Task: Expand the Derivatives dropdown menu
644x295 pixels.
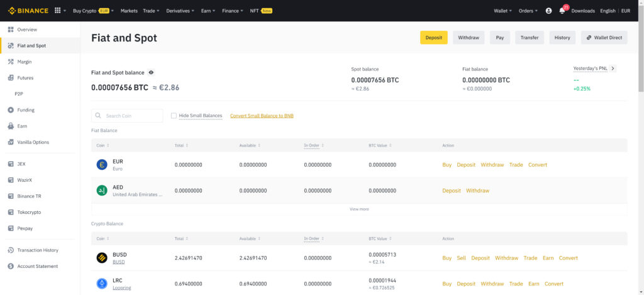Action: [180, 11]
